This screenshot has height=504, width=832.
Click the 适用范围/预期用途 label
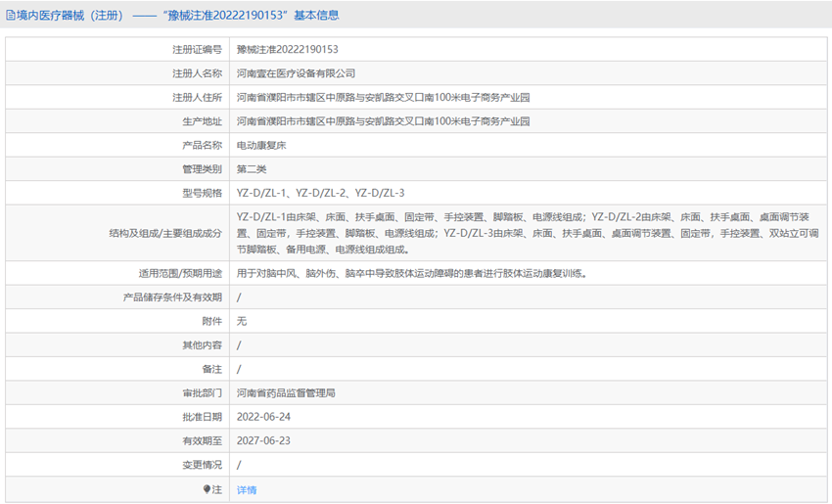coord(180,273)
